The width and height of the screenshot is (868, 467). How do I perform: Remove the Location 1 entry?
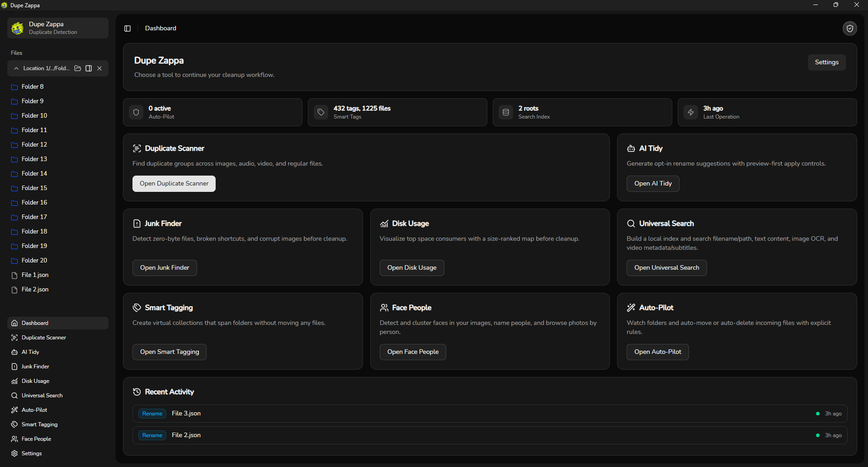click(x=99, y=68)
